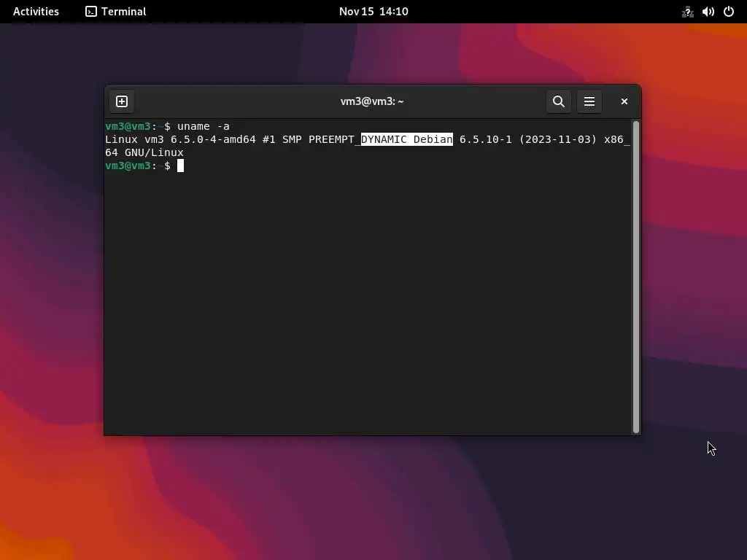This screenshot has width=747, height=560.
Task: Click the 'PREEMPT_' text in output
Action: 334,139
